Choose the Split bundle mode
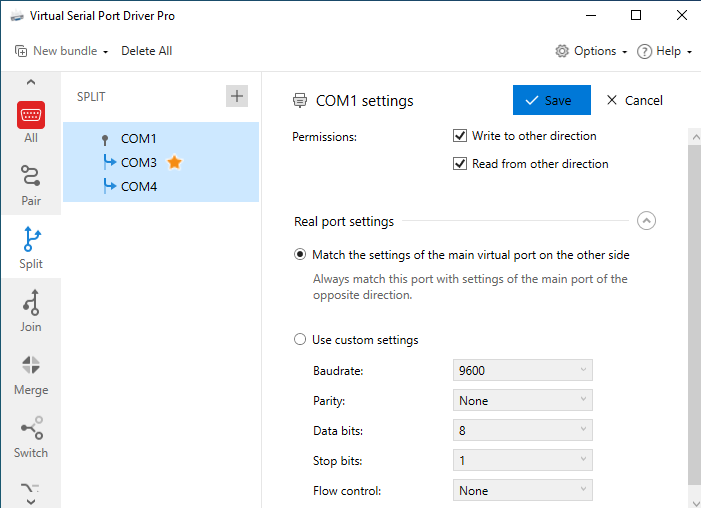 click(31, 247)
